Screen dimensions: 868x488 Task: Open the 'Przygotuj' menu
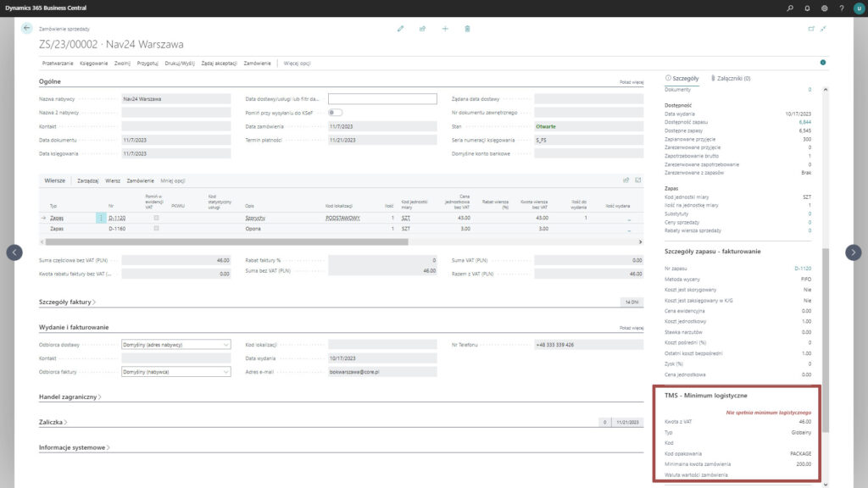click(147, 64)
